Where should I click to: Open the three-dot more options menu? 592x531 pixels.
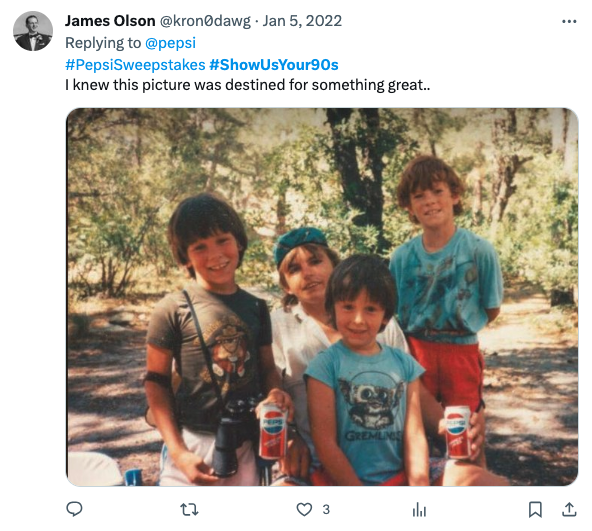[569, 22]
